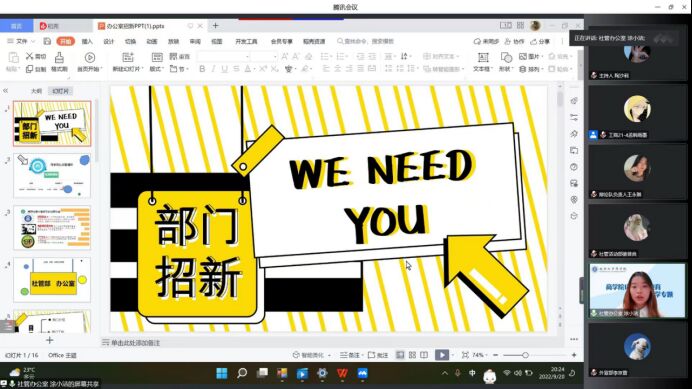Start slideshow from current slide icon

(x=90, y=58)
